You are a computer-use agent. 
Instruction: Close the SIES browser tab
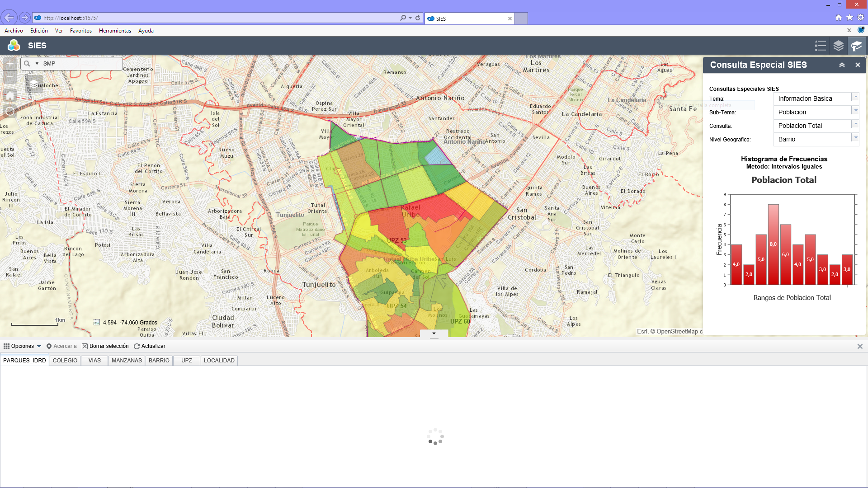510,19
